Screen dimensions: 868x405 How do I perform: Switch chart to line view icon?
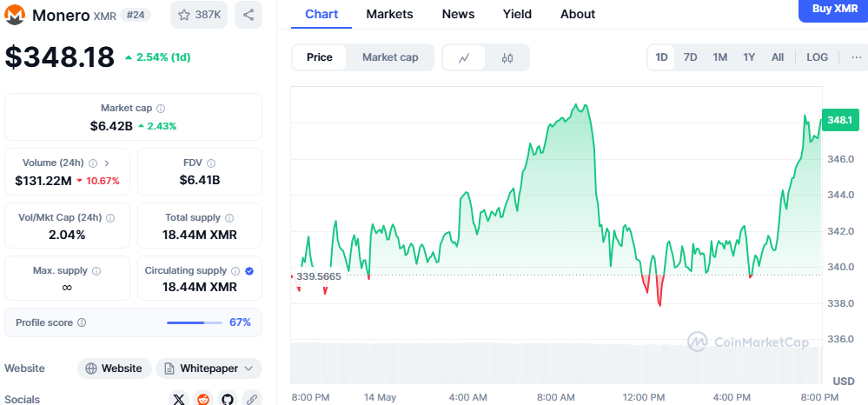click(465, 57)
